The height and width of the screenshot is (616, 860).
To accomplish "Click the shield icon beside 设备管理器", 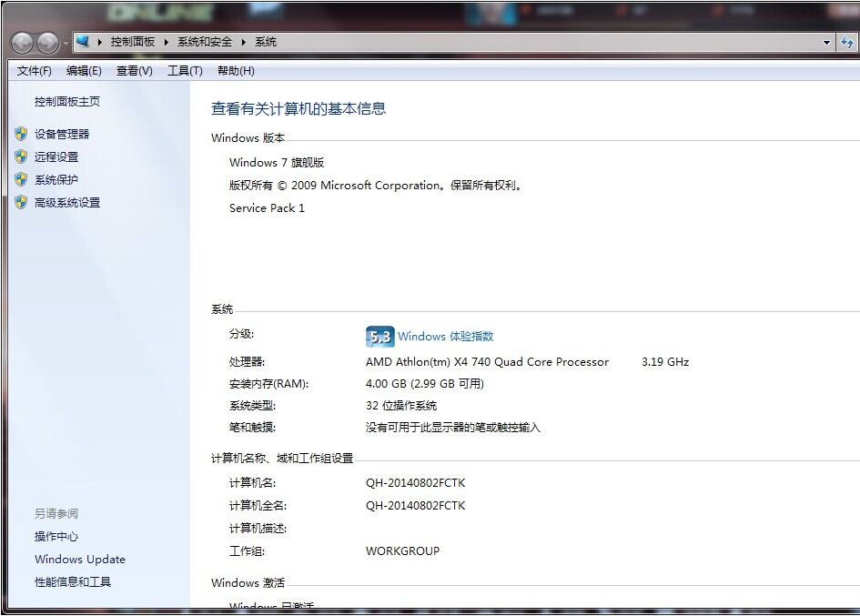I will pyautogui.click(x=21, y=134).
